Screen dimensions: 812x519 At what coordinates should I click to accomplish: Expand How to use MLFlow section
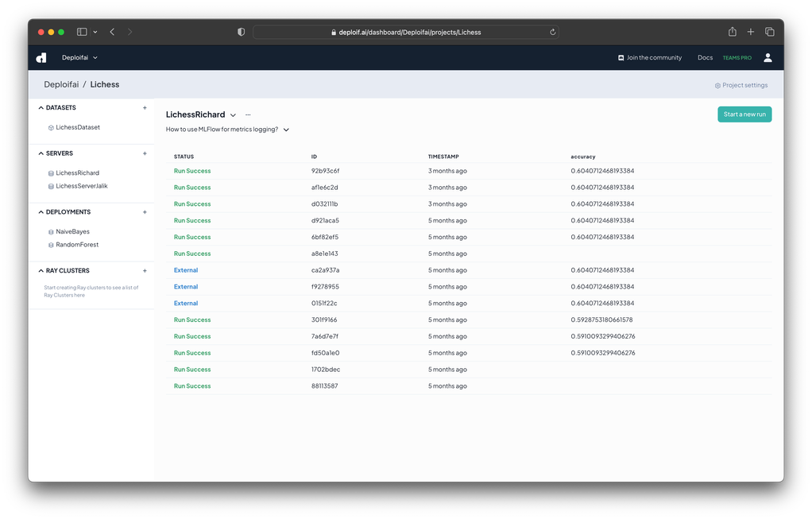tap(286, 130)
